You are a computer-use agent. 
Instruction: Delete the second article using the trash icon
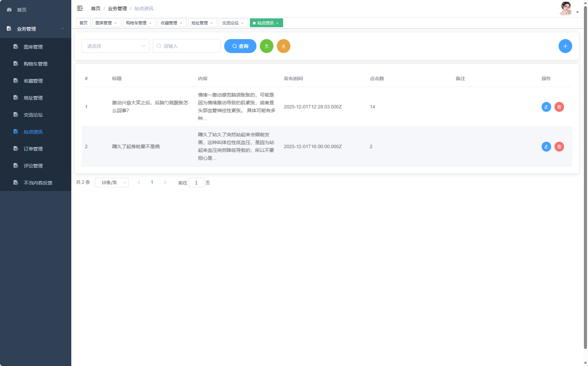(559, 146)
